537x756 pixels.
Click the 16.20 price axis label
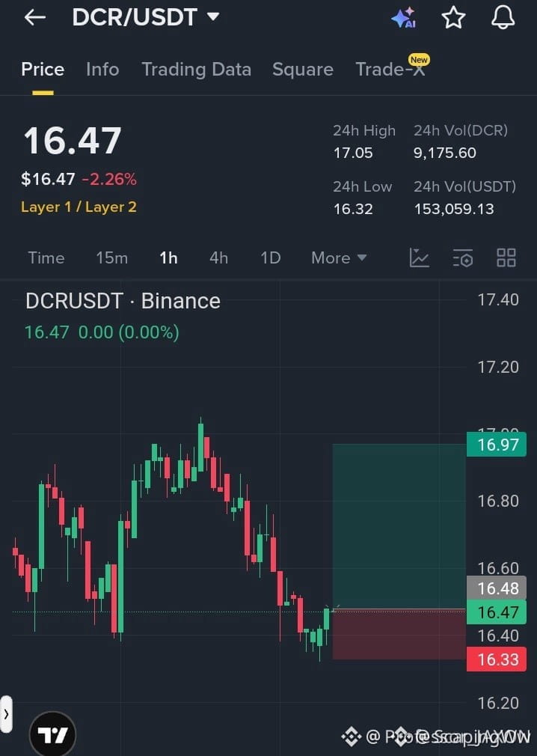click(x=498, y=703)
